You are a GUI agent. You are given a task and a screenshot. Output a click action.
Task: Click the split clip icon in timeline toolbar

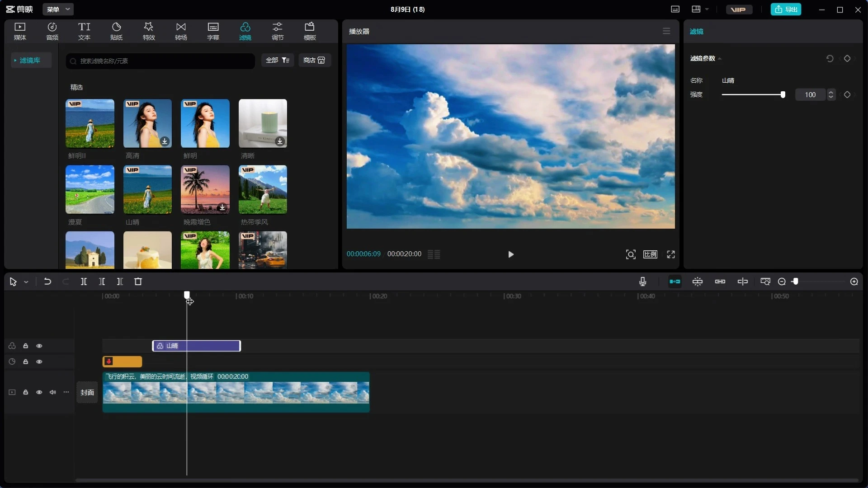tap(84, 282)
